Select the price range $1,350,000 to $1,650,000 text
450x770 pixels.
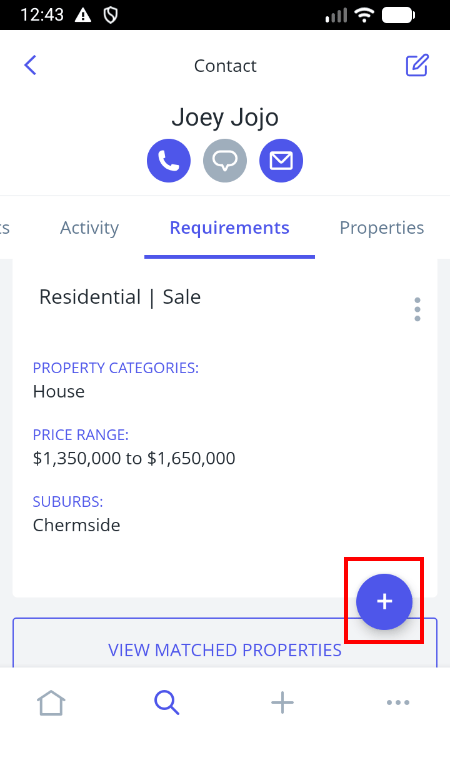tap(134, 458)
